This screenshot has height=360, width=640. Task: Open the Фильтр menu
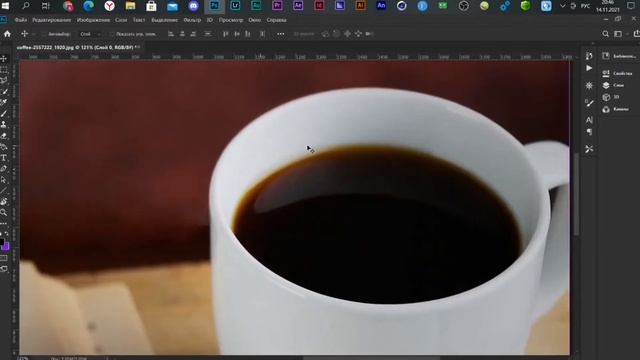point(192,20)
